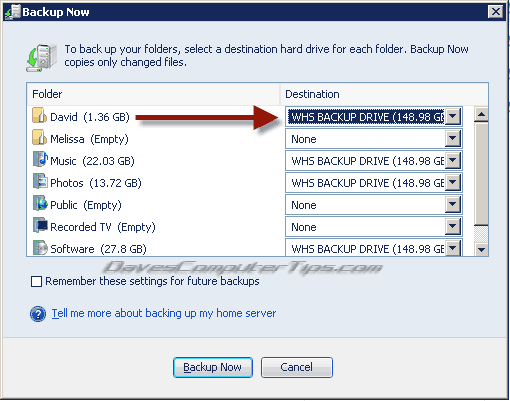Click the scroll up arrow of folder list
Screen dimensions: 510x401
click(481, 115)
